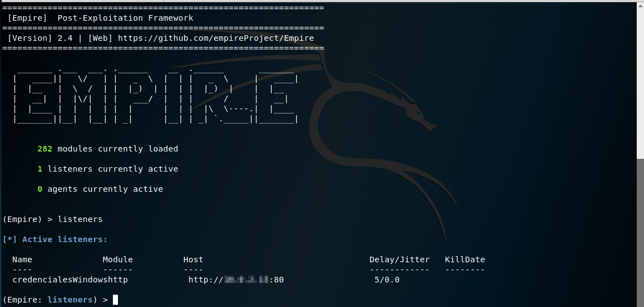The height and width of the screenshot is (307, 644).
Task: Click the Delay/Jitter column header
Action: (x=399, y=259)
